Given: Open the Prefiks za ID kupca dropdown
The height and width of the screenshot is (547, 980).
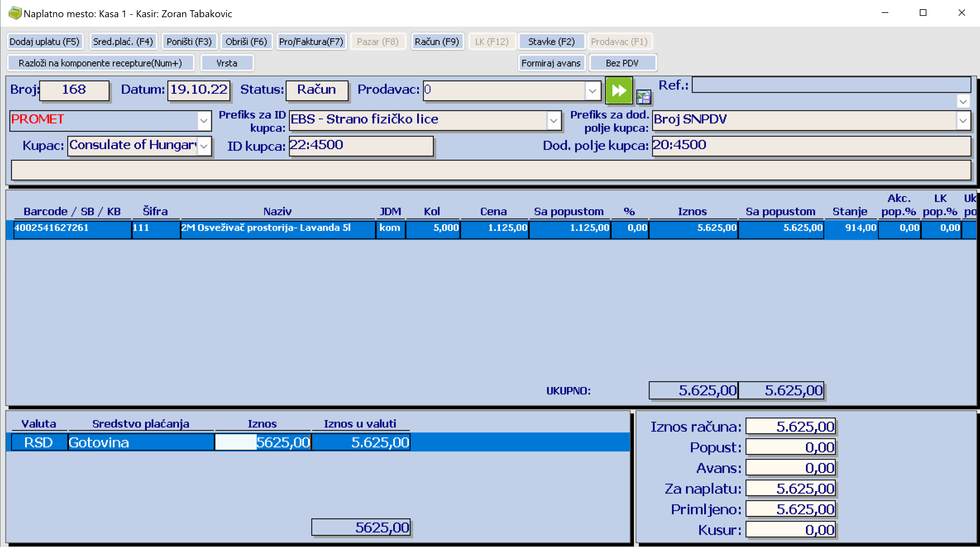Looking at the screenshot, I should [x=554, y=121].
